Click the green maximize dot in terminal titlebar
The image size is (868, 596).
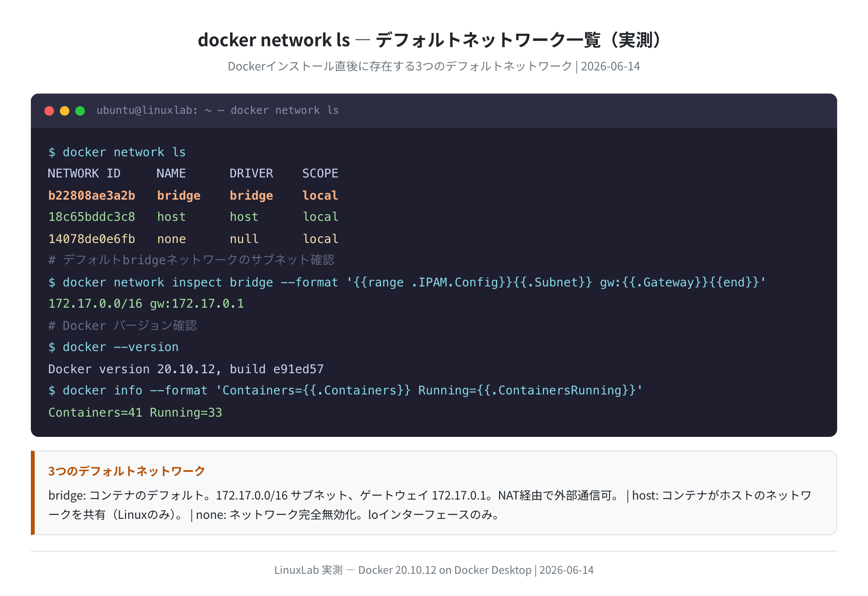coord(80,111)
